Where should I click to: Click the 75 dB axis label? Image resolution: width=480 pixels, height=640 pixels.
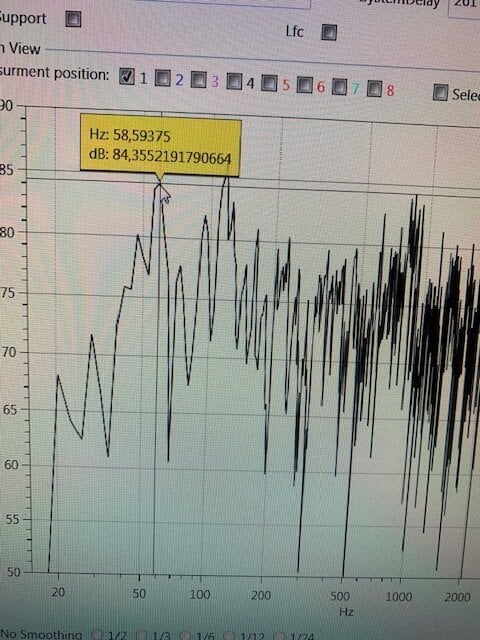[x=8, y=293]
